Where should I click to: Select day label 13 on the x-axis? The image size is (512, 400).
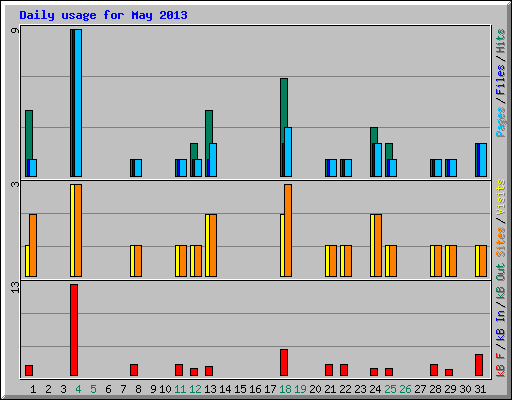tap(210, 389)
